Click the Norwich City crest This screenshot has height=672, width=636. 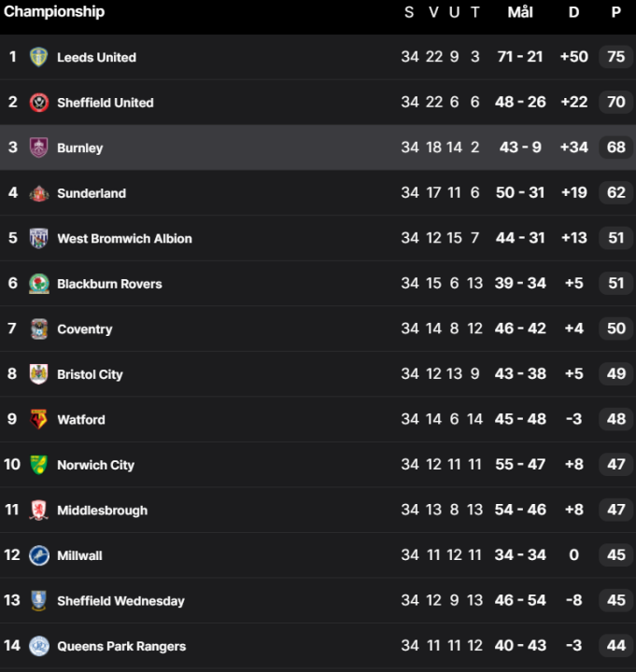tap(38, 465)
